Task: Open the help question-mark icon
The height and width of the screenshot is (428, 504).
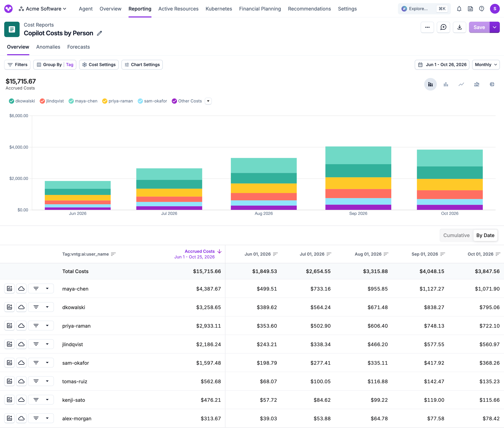Action: tap(481, 9)
